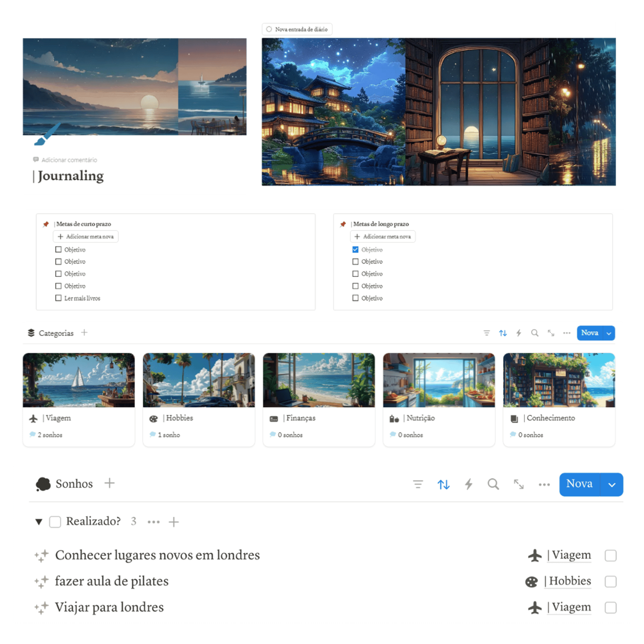Click lightning automation icon in Sonhos toolbar

click(x=469, y=484)
